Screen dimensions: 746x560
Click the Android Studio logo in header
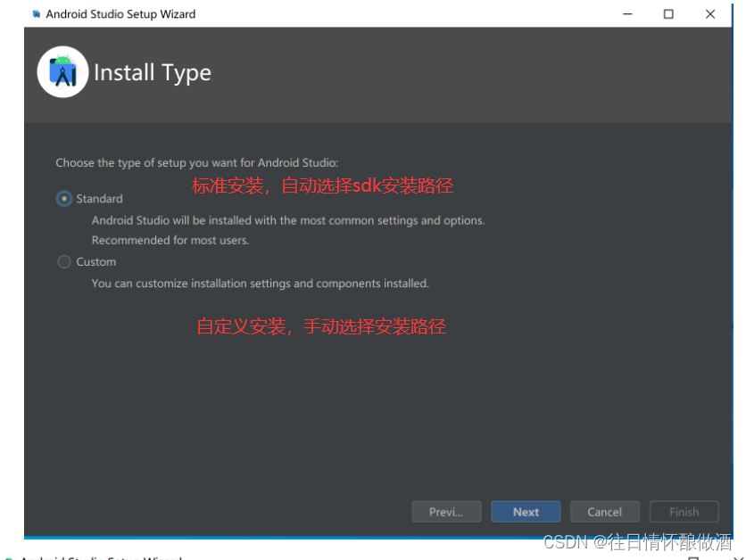62,72
